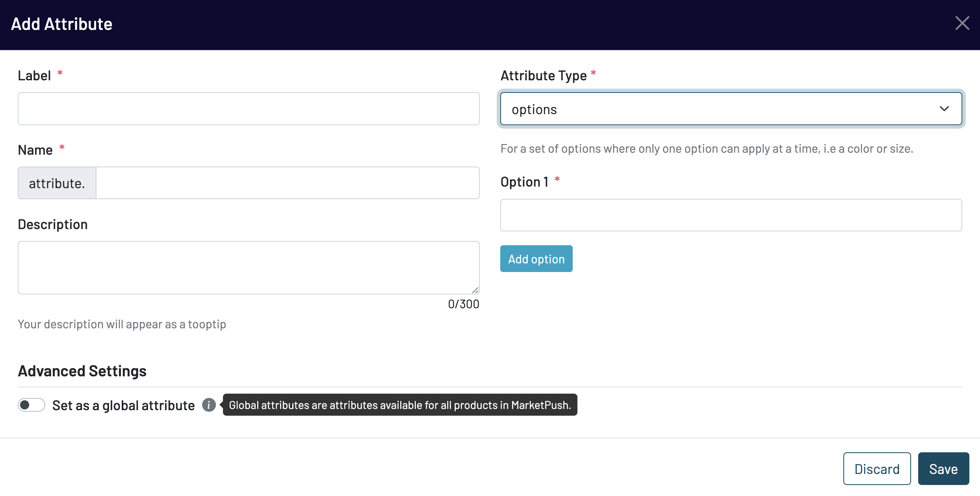Click into the Name input field
The width and height of the screenshot is (980, 496).
click(x=288, y=183)
